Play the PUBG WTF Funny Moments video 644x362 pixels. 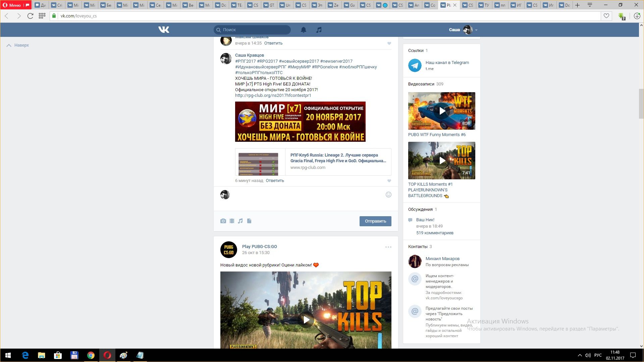tap(442, 111)
